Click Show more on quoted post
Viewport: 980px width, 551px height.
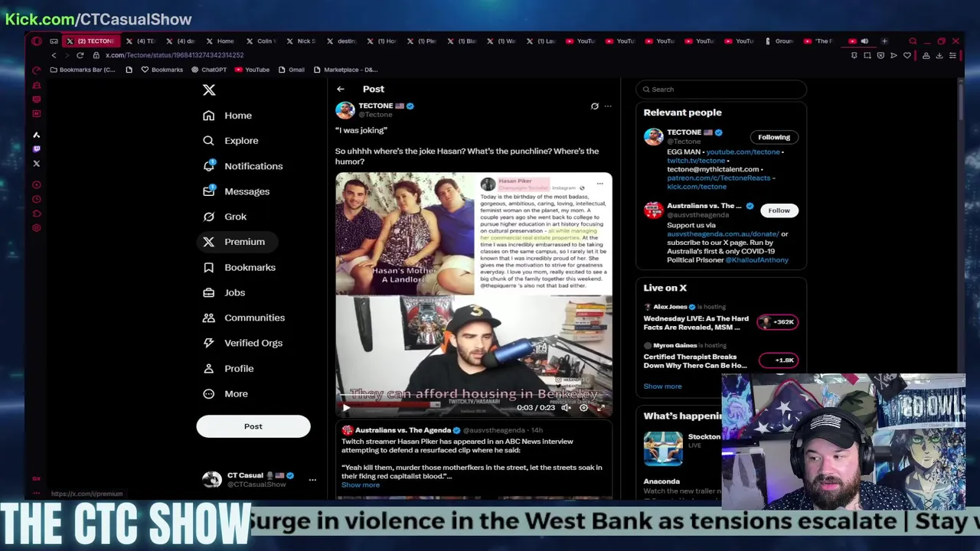click(x=361, y=485)
